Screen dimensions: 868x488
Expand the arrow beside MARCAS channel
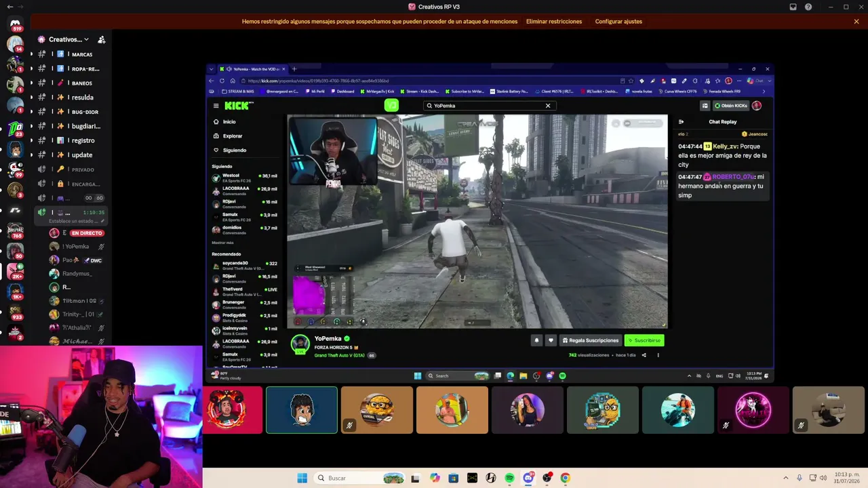point(31,54)
